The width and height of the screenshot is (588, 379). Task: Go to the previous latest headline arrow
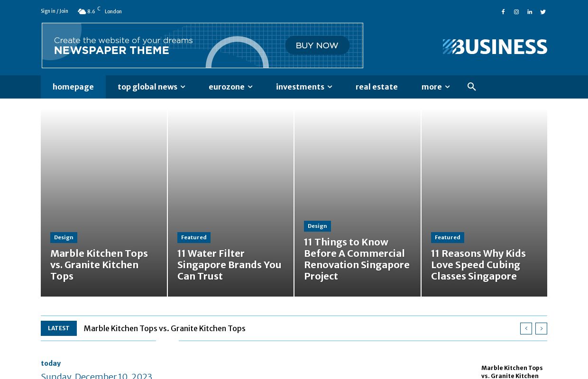(x=526, y=328)
